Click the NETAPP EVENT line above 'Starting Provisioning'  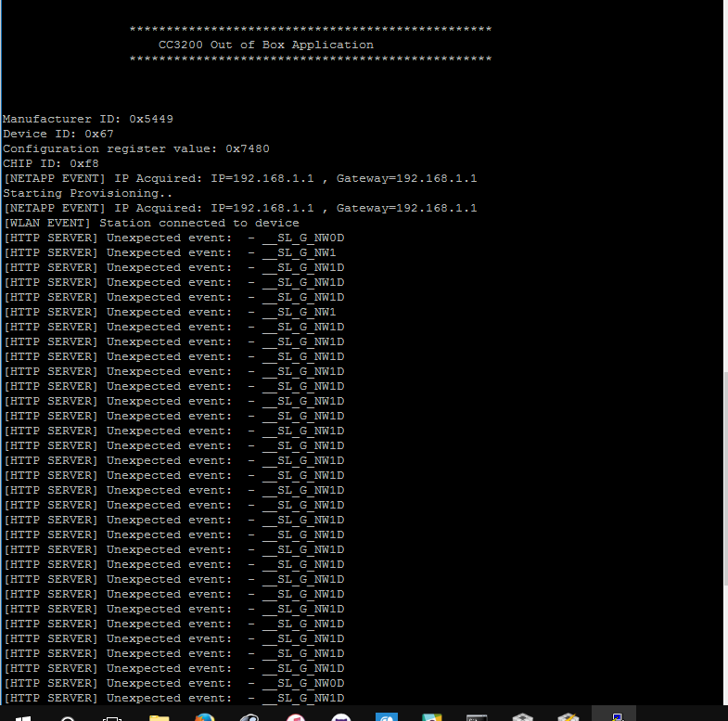(x=240, y=178)
